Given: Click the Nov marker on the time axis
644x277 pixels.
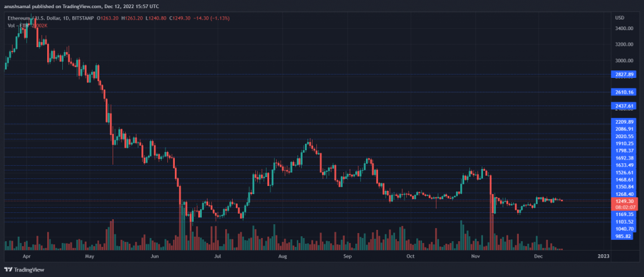Looking at the screenshot, I should click(476, 256).
